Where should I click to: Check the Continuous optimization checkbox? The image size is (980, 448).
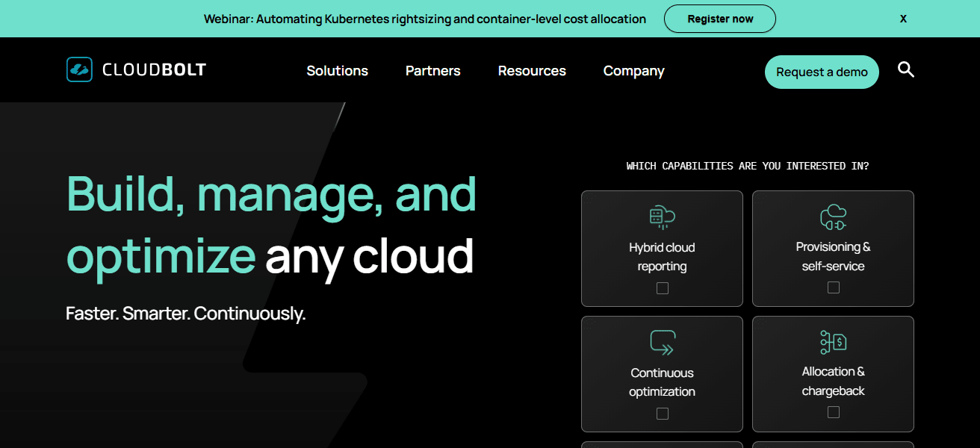coord(663,414)
